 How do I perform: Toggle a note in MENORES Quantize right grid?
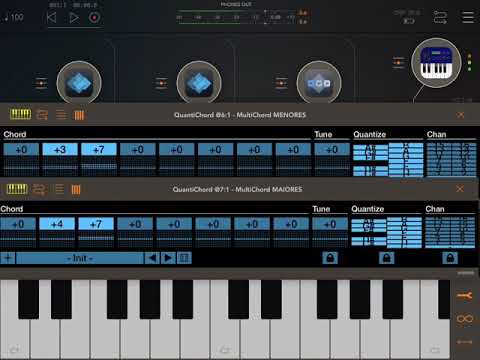click(406, 160)
